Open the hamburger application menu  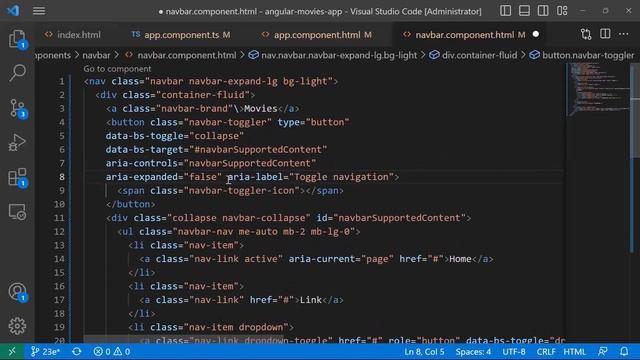click(39, 11)
